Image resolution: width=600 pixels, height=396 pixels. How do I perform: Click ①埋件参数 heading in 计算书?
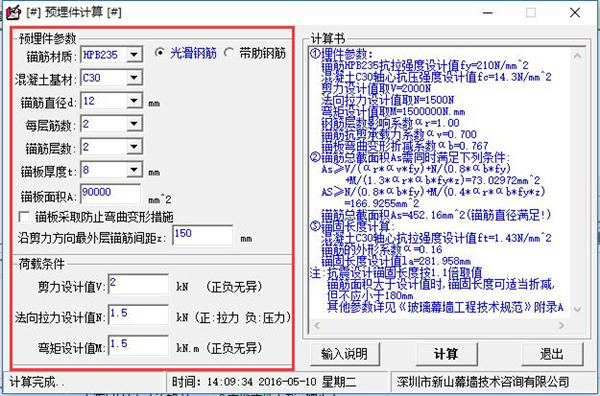pyautogui.click(x=341, y=54)
